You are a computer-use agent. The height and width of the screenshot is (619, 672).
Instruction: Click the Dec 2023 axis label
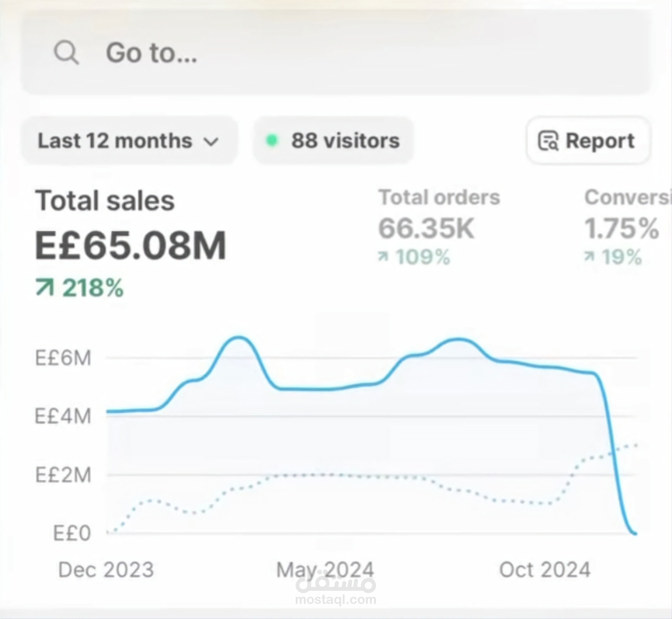pyautogui.click(x=106, y=570)
